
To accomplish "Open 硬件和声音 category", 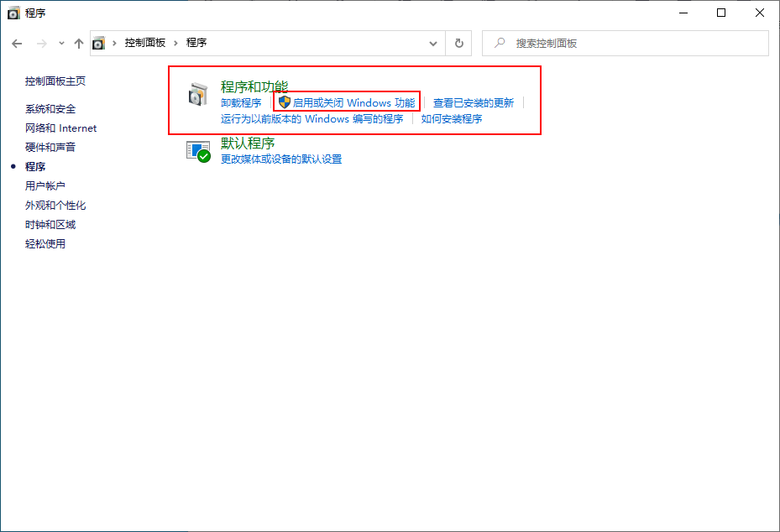I will pos(50,147).
